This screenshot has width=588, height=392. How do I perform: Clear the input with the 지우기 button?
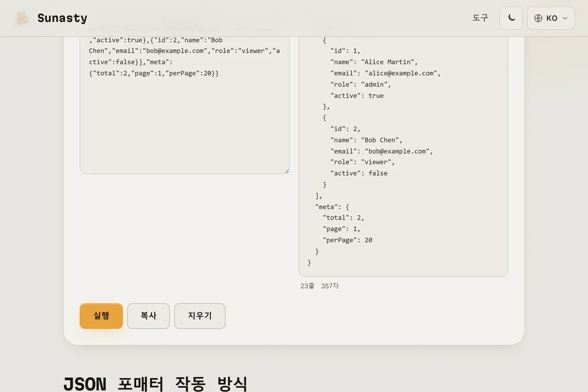200,316
